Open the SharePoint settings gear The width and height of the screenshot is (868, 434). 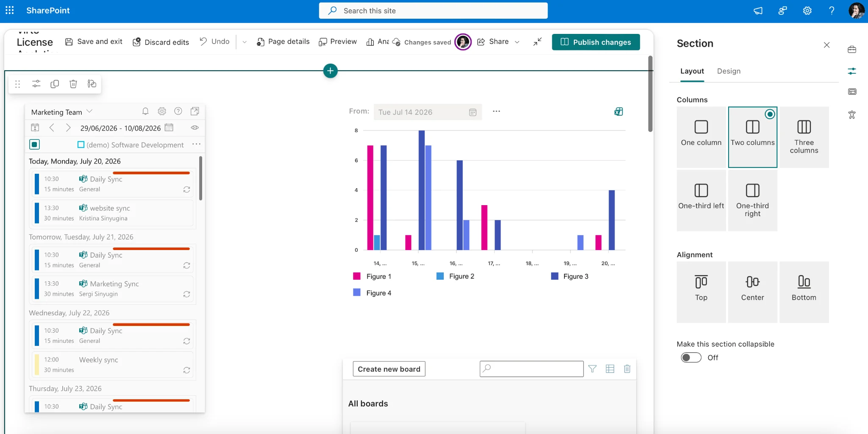point(807,11)
